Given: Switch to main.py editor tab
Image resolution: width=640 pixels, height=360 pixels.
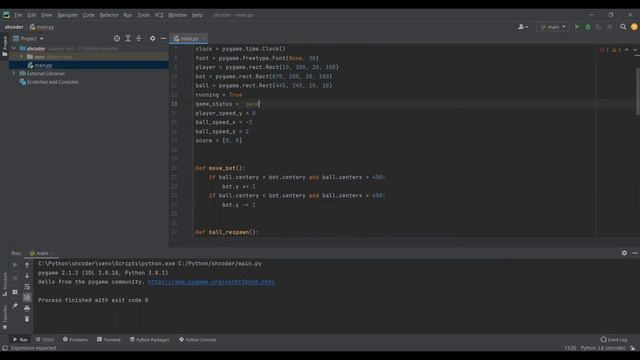Looking at the screenshot, I should pyautogui.click(x=189, y=38).
